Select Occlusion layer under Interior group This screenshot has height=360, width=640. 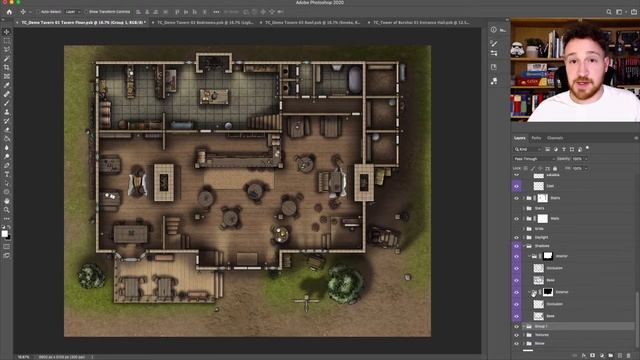click(x=573, y=268)
